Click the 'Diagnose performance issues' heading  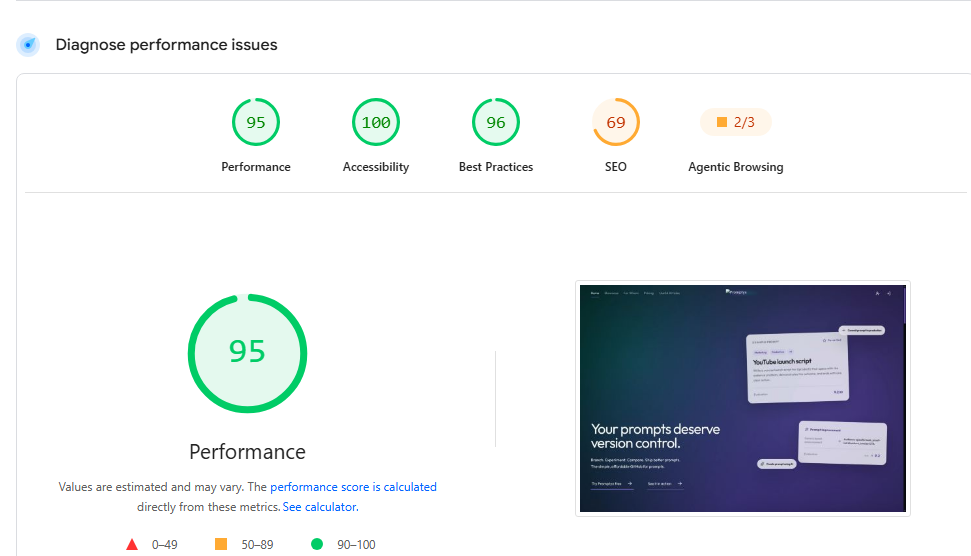click(167, 45)
